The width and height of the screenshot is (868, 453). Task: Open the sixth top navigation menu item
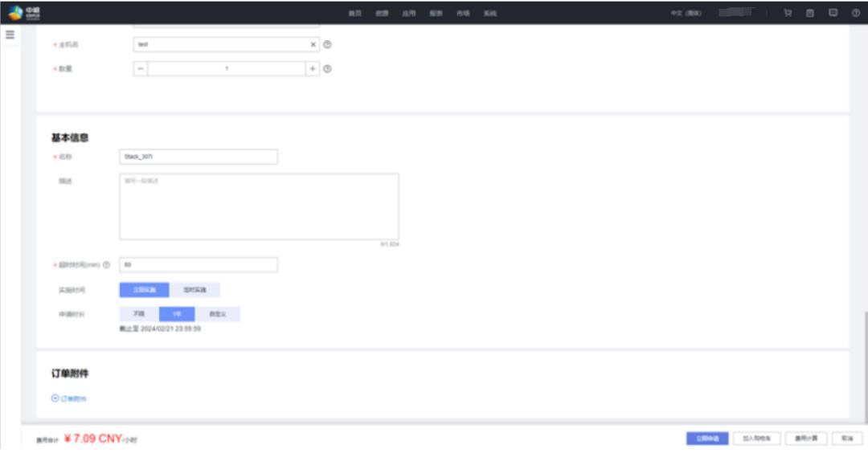(490, 14)
